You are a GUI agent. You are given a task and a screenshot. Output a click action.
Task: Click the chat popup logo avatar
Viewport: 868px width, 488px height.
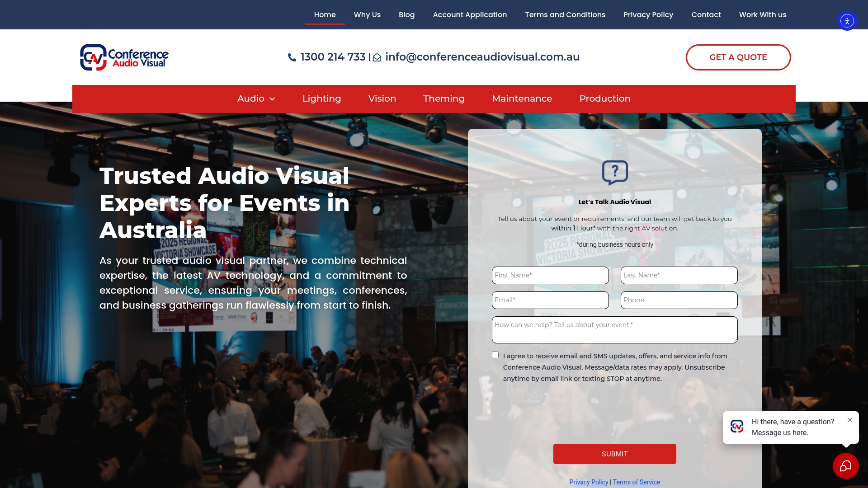(x=737, y=427)
